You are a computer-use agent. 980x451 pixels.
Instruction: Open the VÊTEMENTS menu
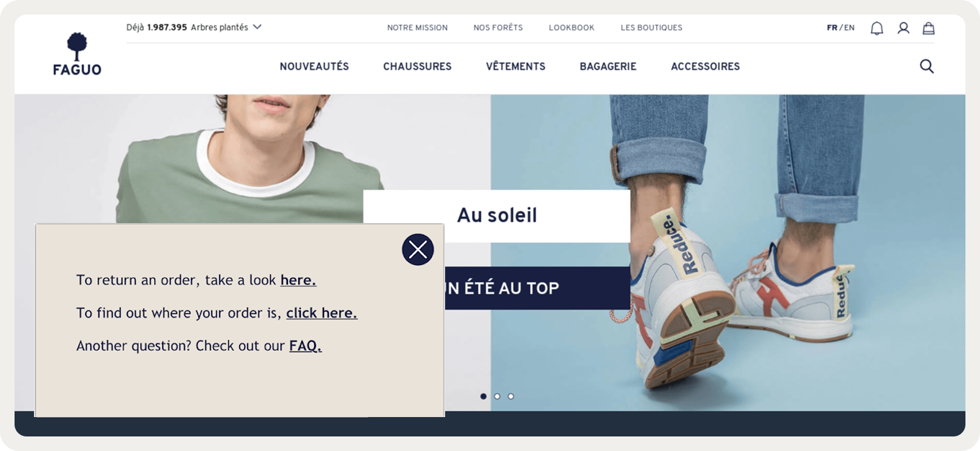515,66
